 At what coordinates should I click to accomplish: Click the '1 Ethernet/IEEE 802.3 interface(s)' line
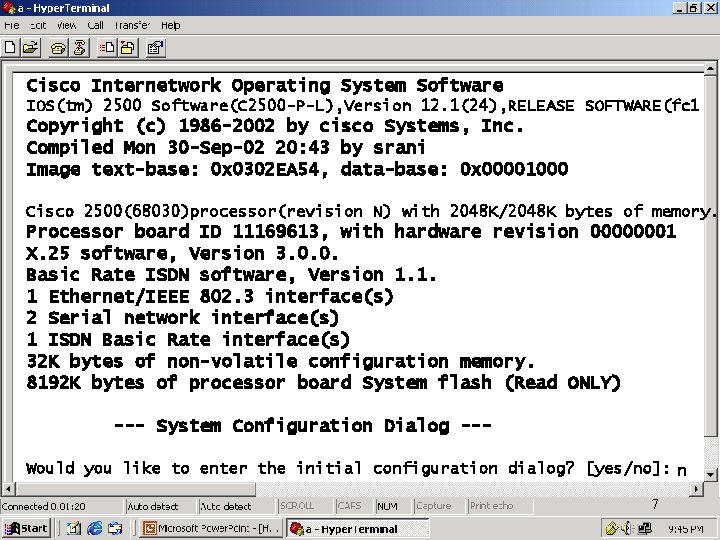(209, 296)
